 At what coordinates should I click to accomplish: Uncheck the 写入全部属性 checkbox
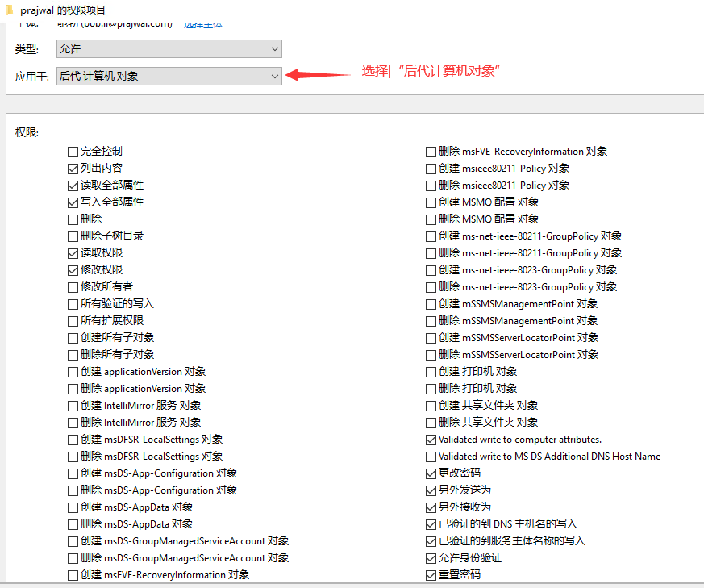point(73,202)
